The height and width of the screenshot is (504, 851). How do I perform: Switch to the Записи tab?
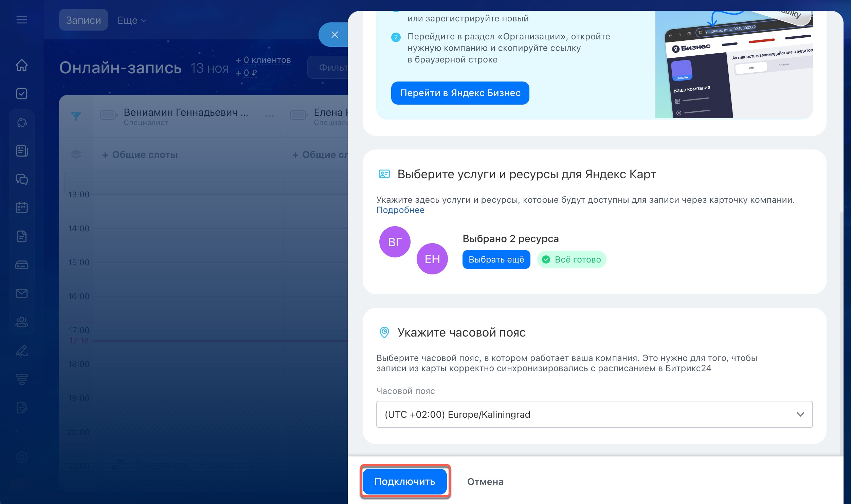pos(83,20)
